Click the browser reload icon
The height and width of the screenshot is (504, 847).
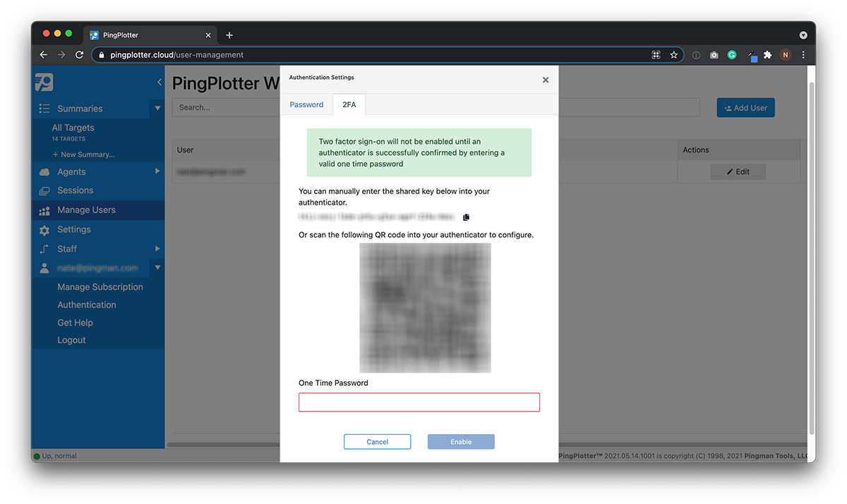click(80, 55)
